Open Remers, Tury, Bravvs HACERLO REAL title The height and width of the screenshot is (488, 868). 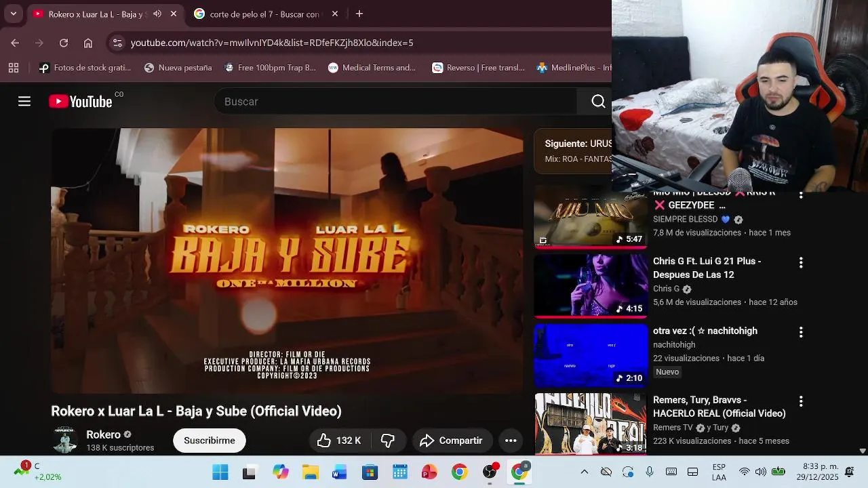[x=719, y=407]
